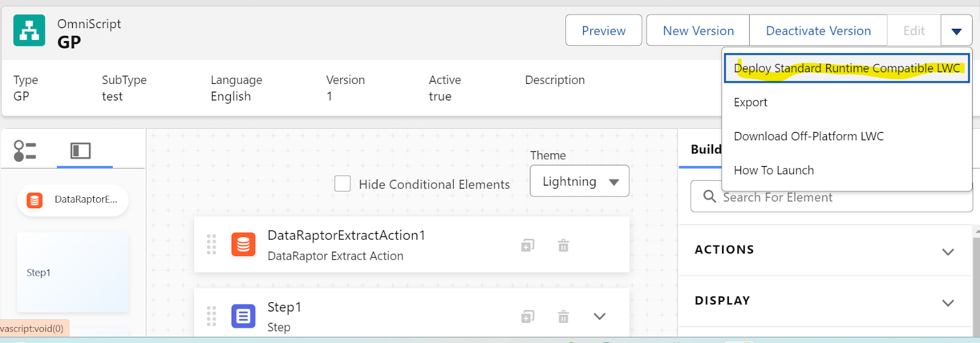The image size is (980, 343).
Task: Select How To Launch menu entry
Action: click(846, 170)
